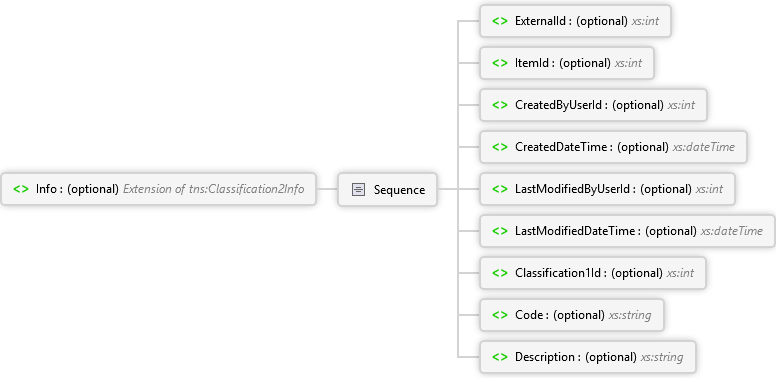Click the green brackets icon next to CreatedByUserId
This screenshot has width=776, height=378.
(500, 105)
